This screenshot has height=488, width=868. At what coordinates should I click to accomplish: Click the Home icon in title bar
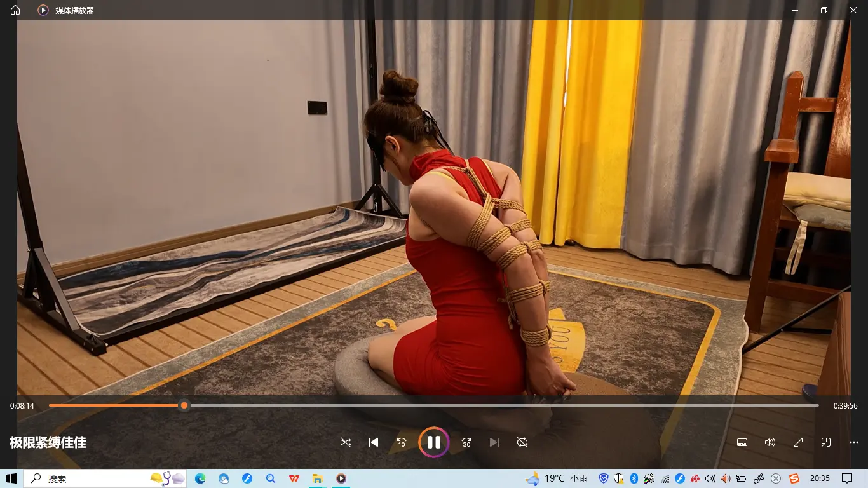(x=15, y=10)
